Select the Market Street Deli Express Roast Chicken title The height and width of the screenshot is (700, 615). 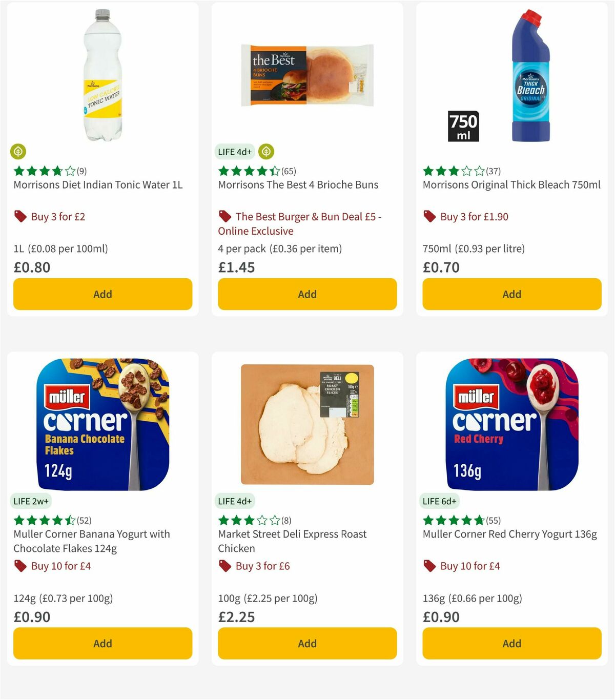pyautogui.click(x=291, y=541)
